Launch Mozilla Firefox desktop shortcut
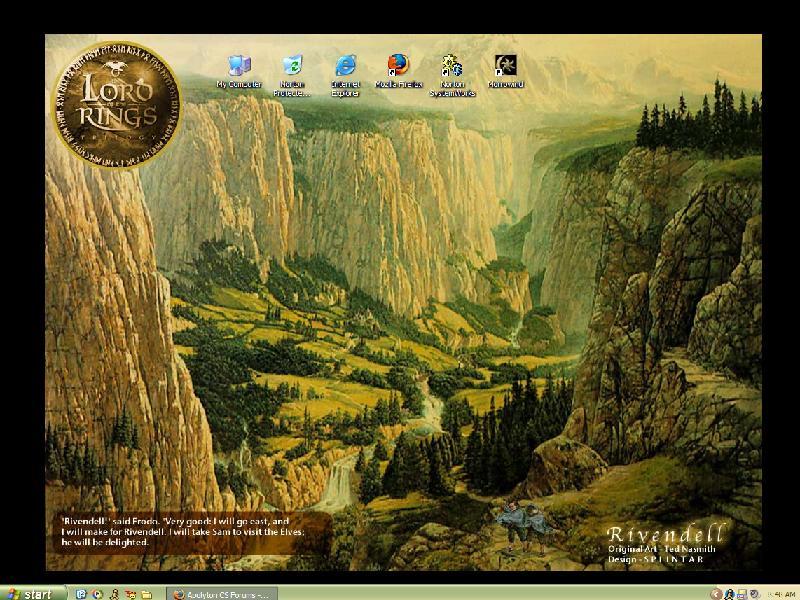The height and width of the screenshot is (600, 800). 399,68
